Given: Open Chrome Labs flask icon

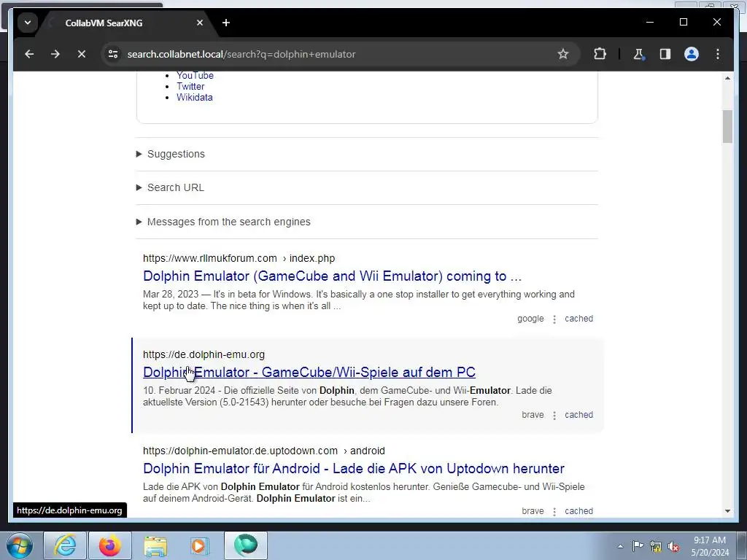Looking at the screenshot, I should 638,54.
